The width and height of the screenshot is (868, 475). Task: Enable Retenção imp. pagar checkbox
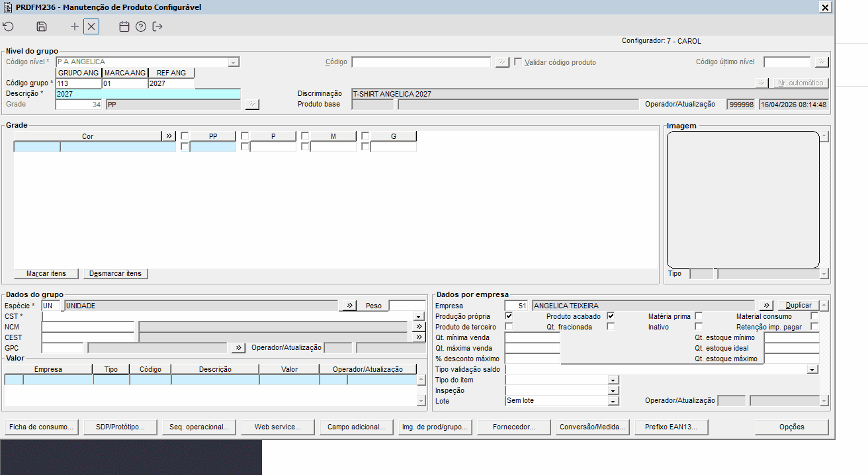814,327
